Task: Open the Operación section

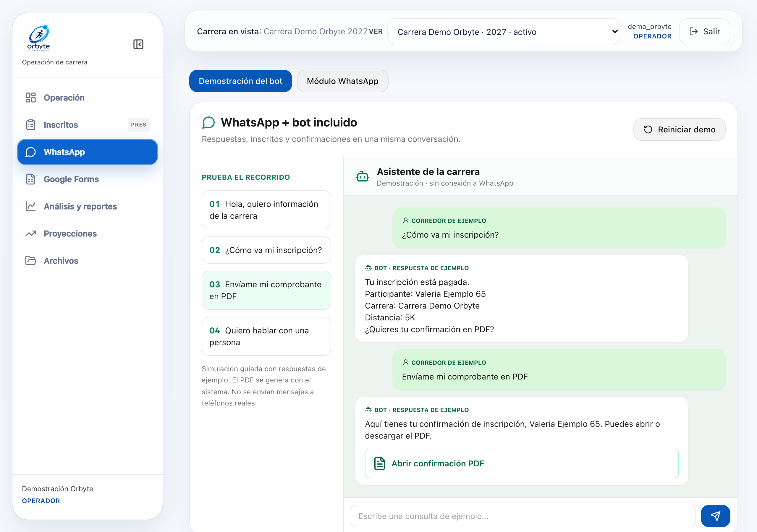Action: pos(87,98)
